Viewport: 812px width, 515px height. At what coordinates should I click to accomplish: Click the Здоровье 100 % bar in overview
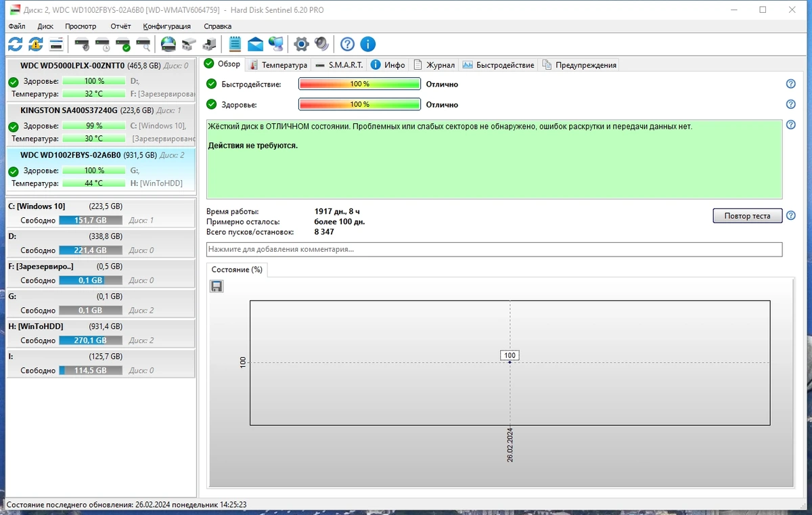click(359, 104)
